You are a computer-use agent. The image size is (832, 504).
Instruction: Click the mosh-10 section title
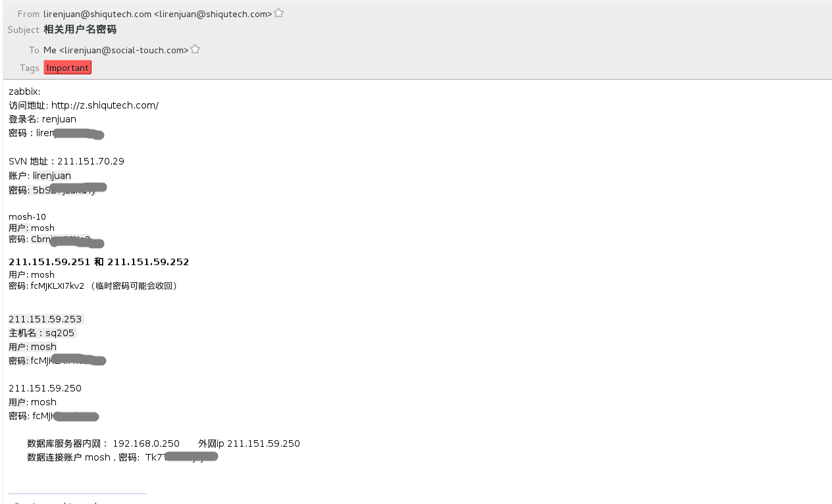point(27,216)
